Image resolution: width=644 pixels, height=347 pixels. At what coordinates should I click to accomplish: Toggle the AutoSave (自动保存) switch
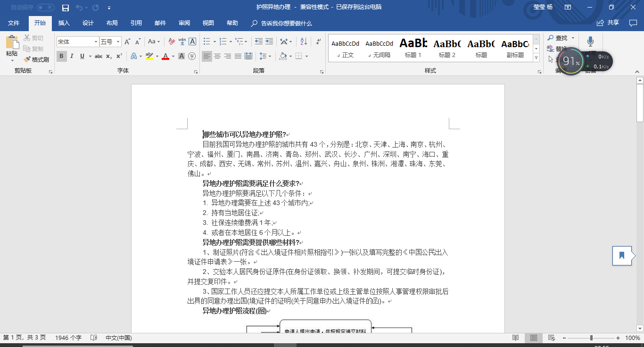[45, 8]
